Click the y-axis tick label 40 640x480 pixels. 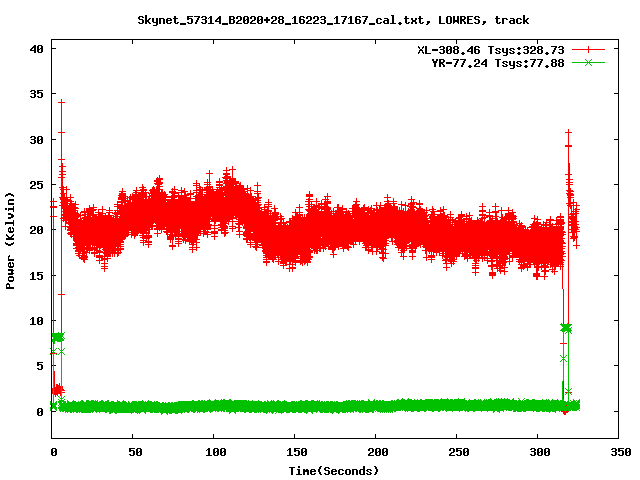[36, 49]
